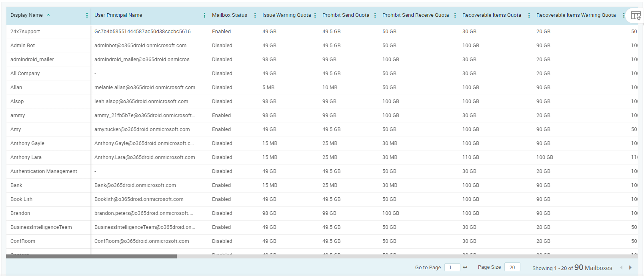Select the Anthony Gayle mailbox row
The height and width of the screenshot is (276, 644).
27,143
